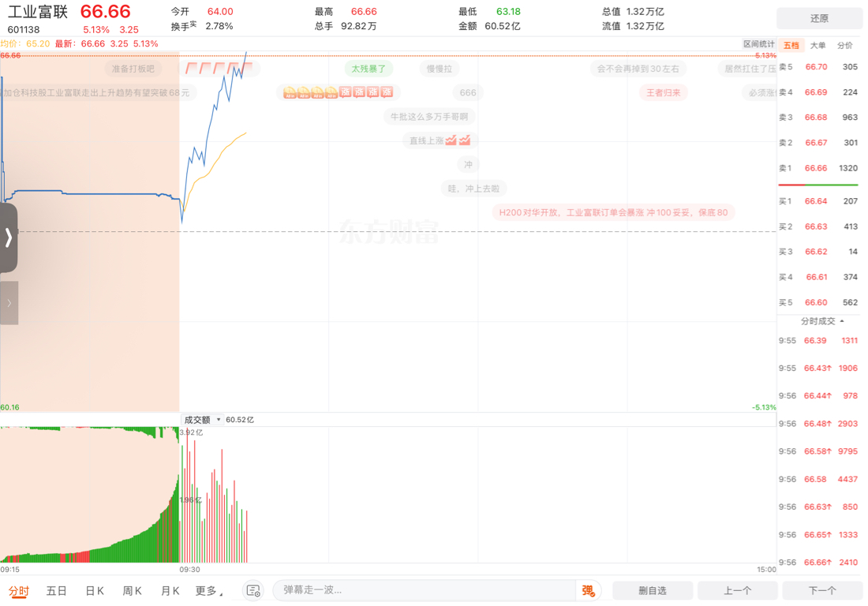Open 区间统计 interval statistics
Screen dimensions: 868x606
pyautogui.click(x=758, y=43)
